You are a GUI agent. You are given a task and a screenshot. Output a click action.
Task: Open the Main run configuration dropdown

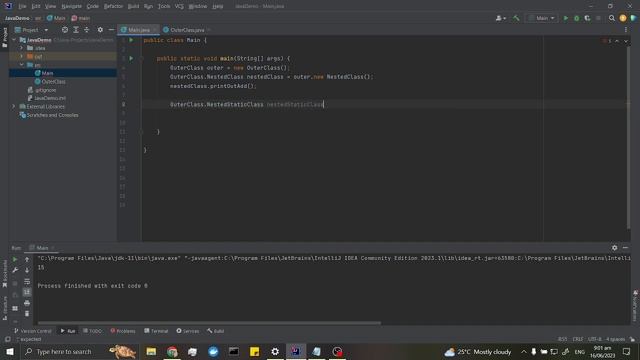[542, 18]
